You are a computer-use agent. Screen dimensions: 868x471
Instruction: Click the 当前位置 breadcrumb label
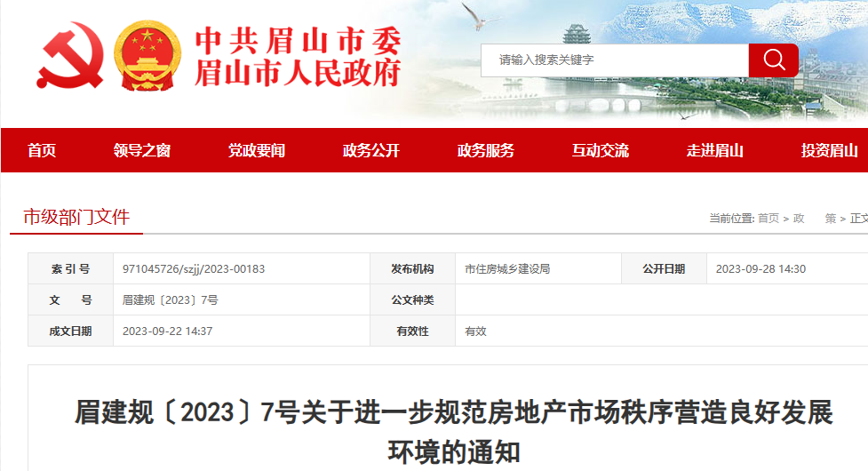(x=731, y=219)
